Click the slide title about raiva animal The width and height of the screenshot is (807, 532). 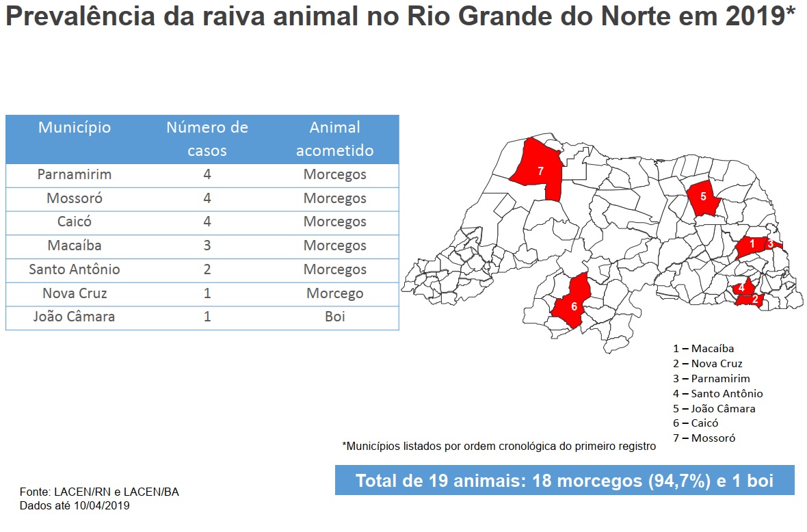tap(400, 17)
